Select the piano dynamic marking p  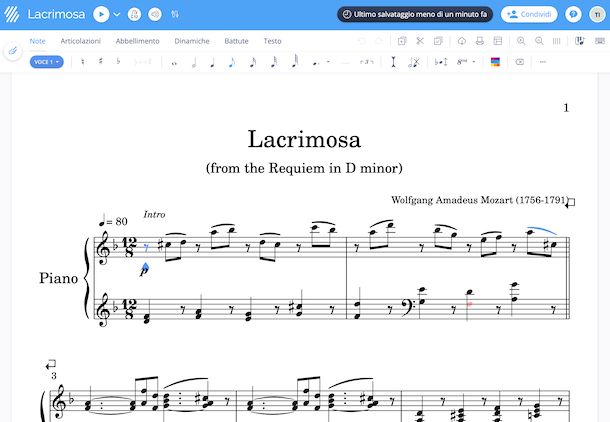point(144,271)
